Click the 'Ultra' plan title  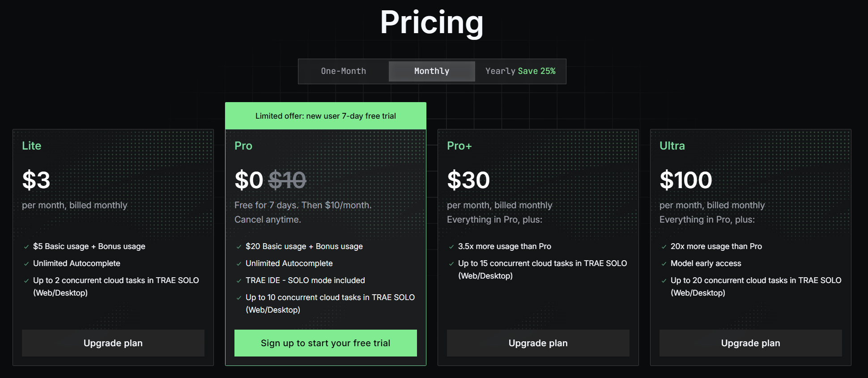[672, 146]
